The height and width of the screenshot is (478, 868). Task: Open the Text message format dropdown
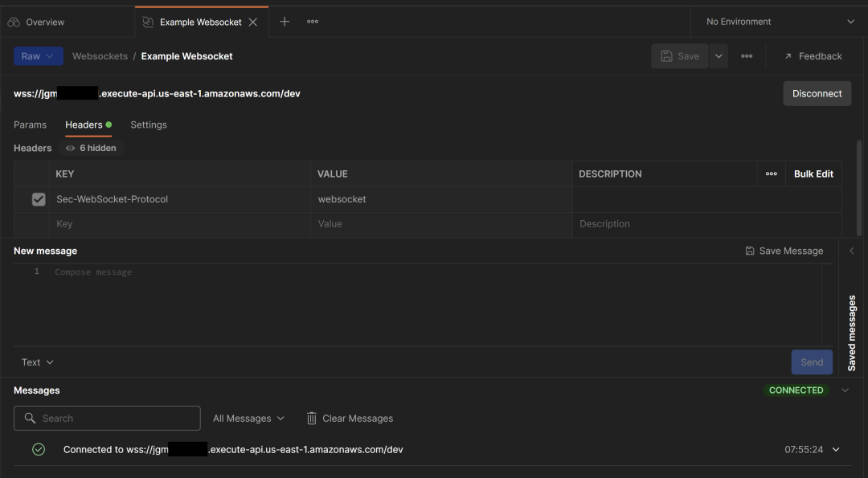38,362
